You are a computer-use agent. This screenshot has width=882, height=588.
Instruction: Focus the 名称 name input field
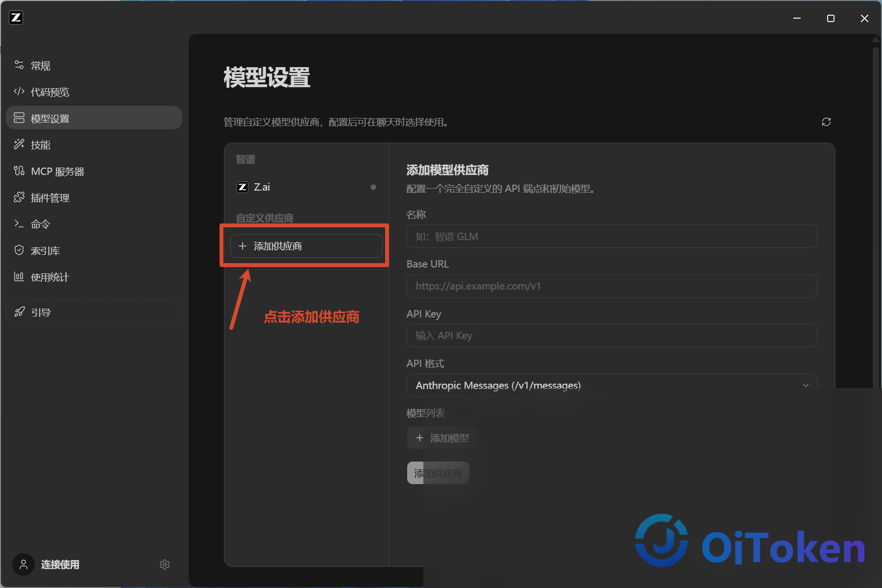pyautogui.click(x=612, y=236)
